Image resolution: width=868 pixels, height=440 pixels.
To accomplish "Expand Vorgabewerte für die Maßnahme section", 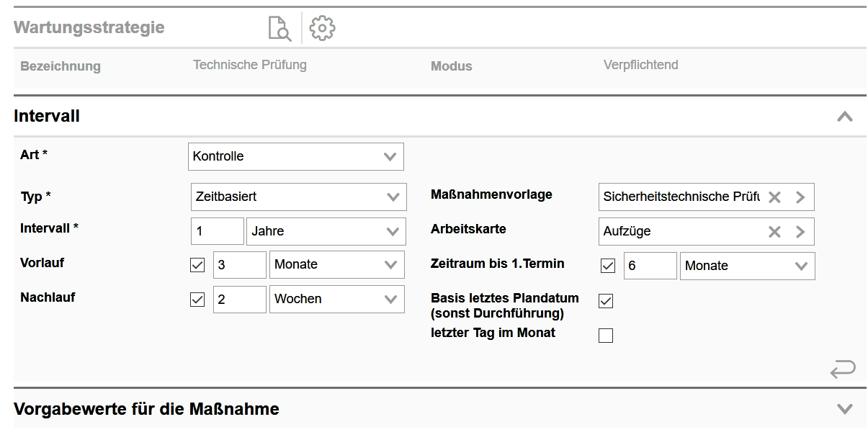I will [844, 409].
